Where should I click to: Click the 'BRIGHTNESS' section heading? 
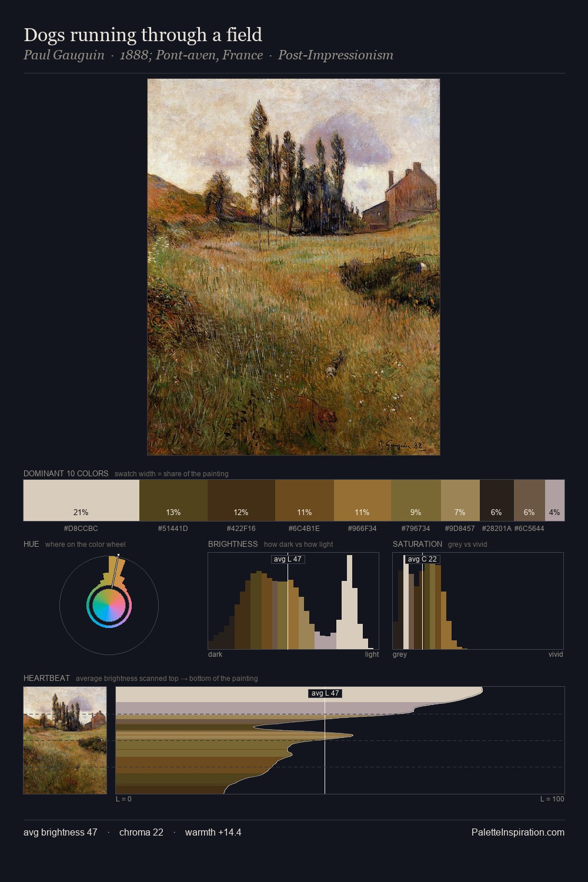click(x=233, y=544)
